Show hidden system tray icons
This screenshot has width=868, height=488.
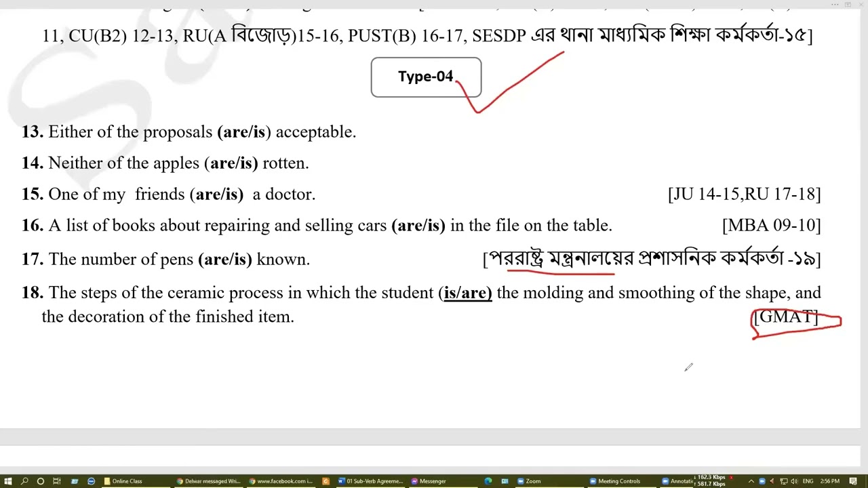tap(751, 481)
